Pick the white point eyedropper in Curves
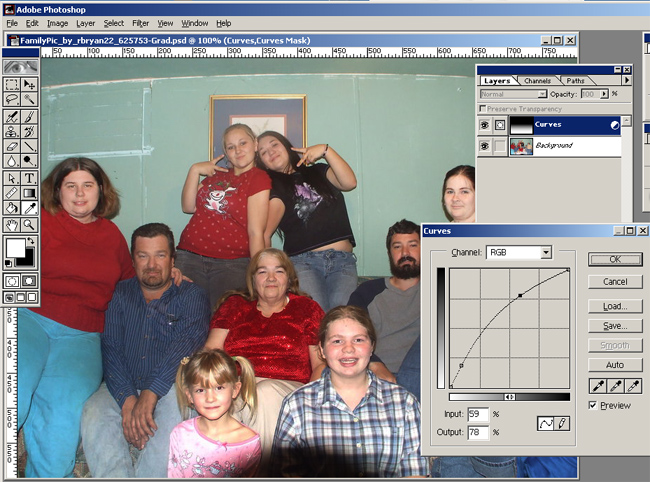 click(633, 385)
